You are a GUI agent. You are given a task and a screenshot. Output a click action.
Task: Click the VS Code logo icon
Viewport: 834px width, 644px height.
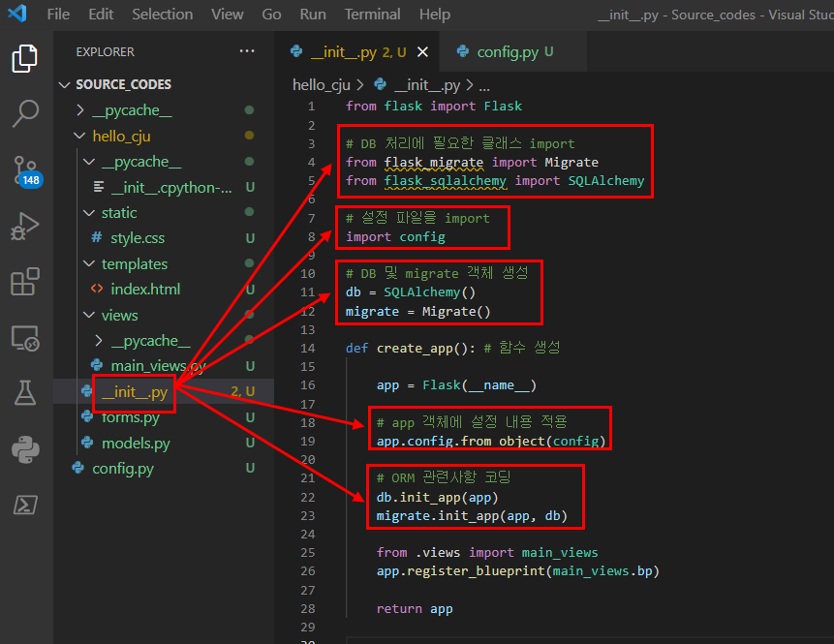pos(17,14)
